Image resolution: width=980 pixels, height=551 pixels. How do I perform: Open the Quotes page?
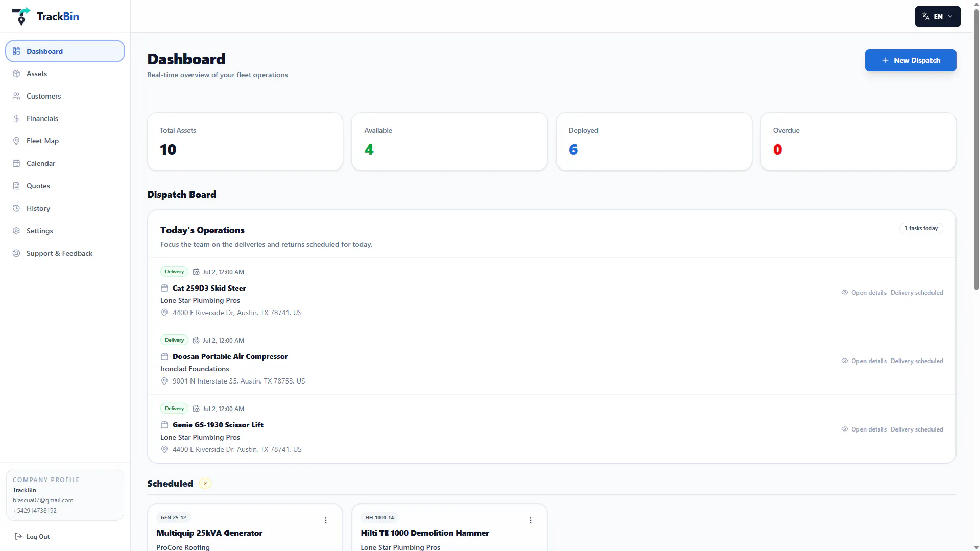pos(65,186)
